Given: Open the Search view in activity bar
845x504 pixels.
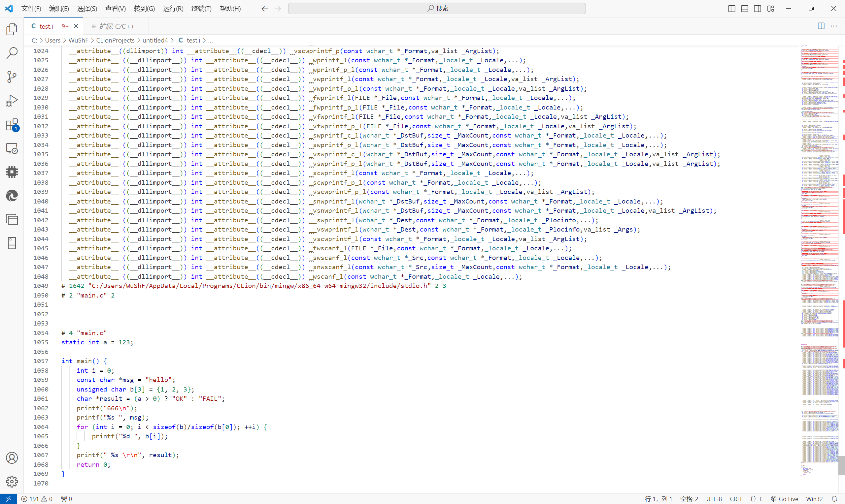Looking at the screenshot, I should [12, 53].
